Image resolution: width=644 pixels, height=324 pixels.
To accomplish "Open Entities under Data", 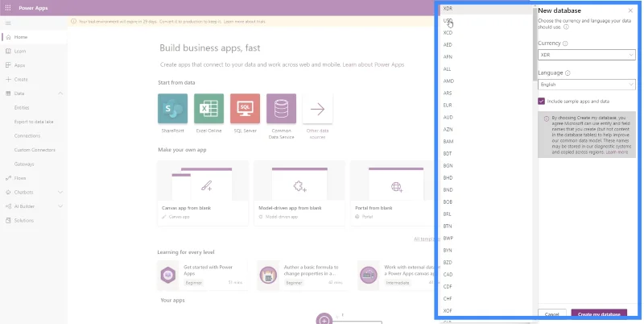I will 22,108.
